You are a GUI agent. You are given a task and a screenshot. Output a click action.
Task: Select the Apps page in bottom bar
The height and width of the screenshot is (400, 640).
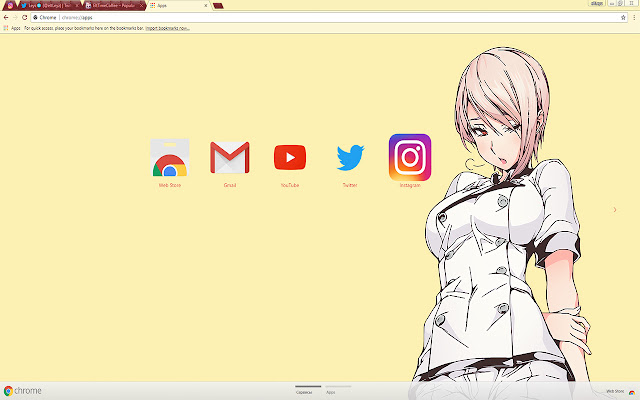click(338, 390)
